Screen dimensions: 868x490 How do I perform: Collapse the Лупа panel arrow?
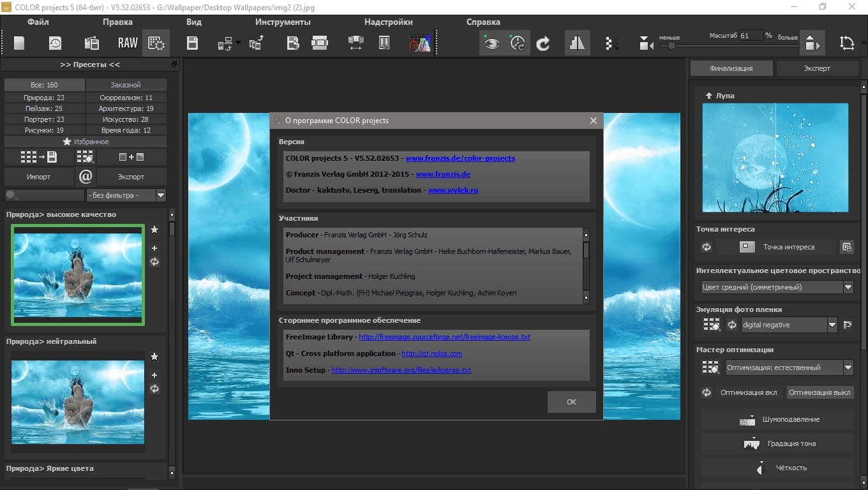[708, 96]
